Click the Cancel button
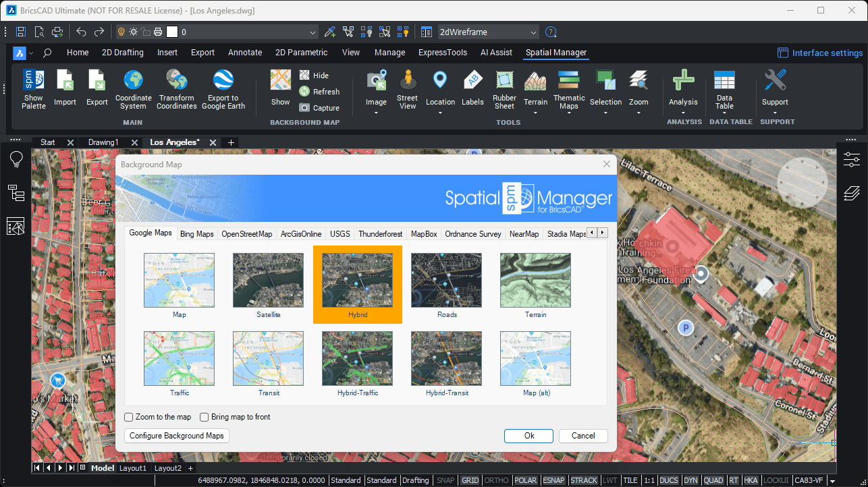Screen dimensions: 868x487 point(583,436)
